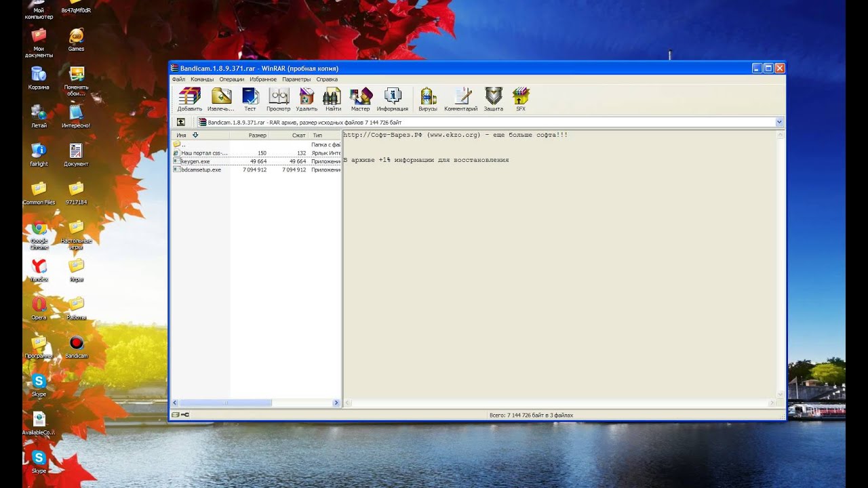Click the Извлечь (Extract) toolbar icon
Screen dimensions: 868x488
[x=221, y=99]
